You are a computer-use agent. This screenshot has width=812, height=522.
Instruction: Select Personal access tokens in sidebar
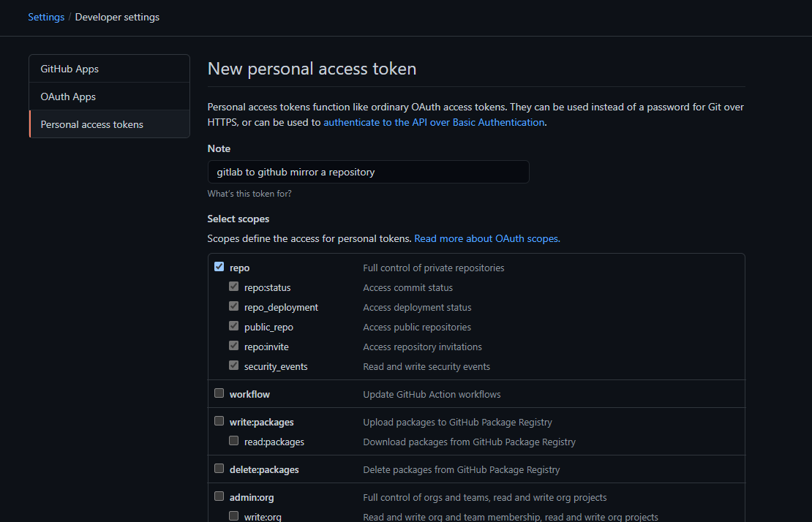pyautogui.click(x=109, y=124)
